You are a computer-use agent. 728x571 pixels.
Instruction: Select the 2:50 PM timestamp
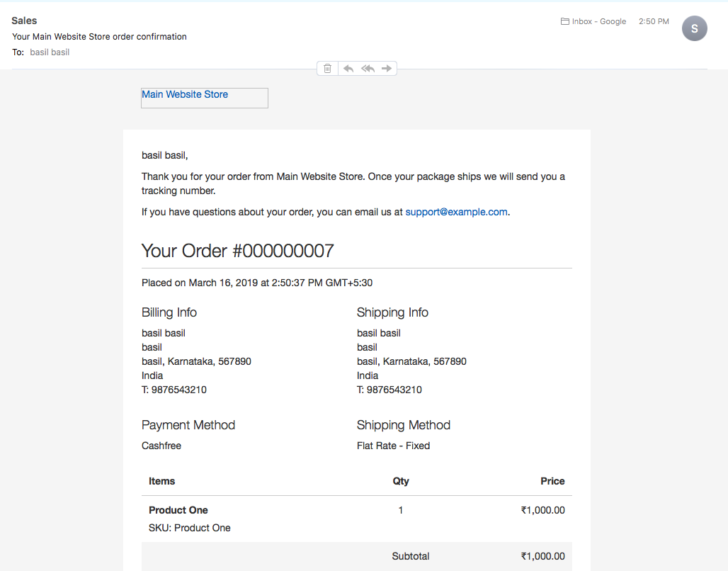click(653, 21)
